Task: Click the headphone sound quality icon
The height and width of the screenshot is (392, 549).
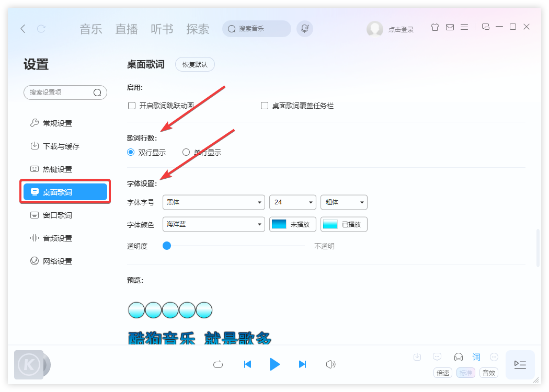Action: point(459,357)
